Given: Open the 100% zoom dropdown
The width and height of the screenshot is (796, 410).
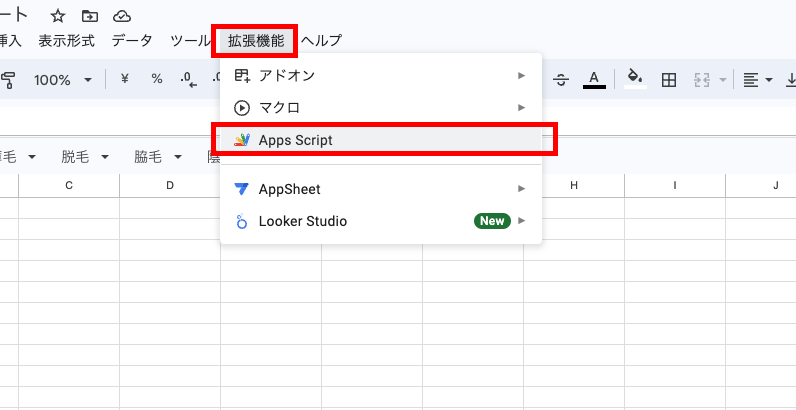Looking at the screenshot, I should click(x=63, y=80).
